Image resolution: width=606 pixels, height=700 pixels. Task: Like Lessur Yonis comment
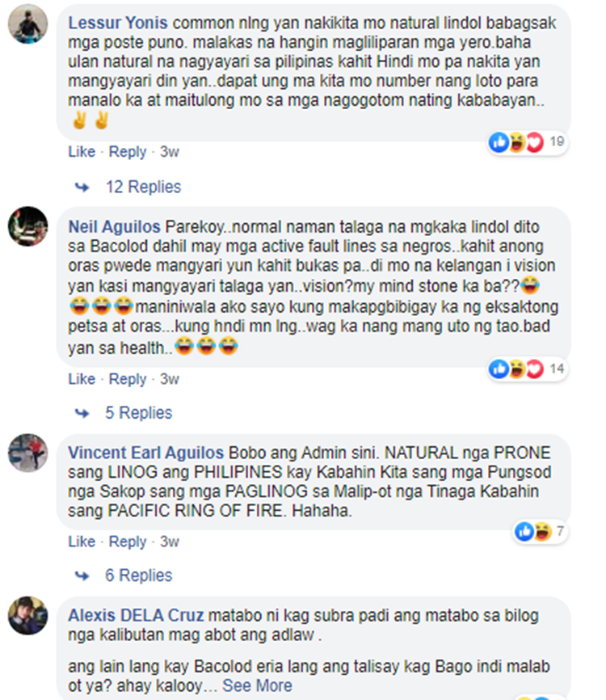[x=82, y=152]
